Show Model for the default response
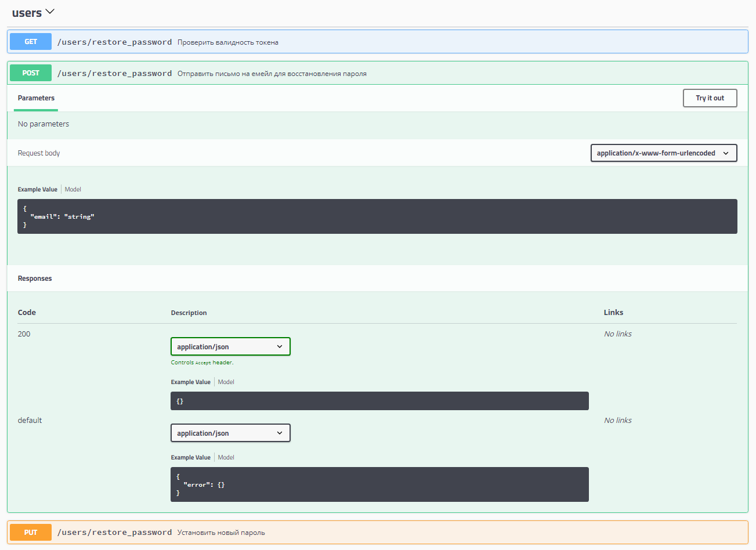This screenshot has width=756, height=550. 226,458
